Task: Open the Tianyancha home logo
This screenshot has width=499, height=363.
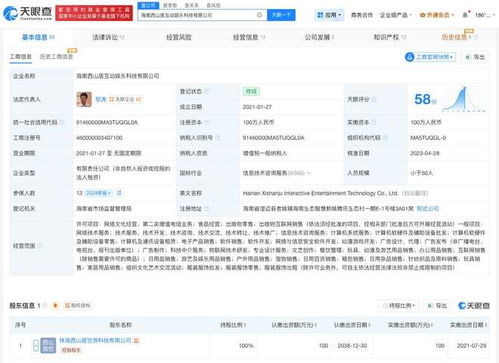Action: pos(27,13)
